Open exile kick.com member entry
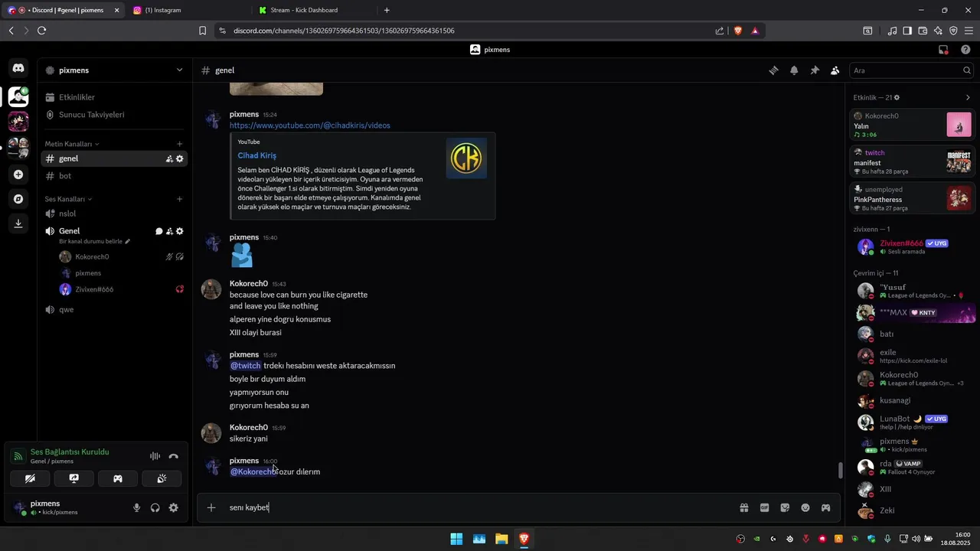Viewport: 980px width, 551px height. [x=913, y=357]
